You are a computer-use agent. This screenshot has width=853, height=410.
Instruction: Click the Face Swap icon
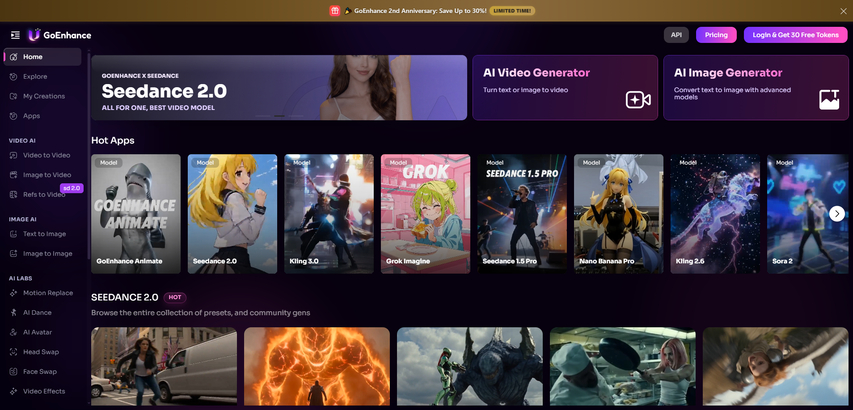click(x=14, y=371)
